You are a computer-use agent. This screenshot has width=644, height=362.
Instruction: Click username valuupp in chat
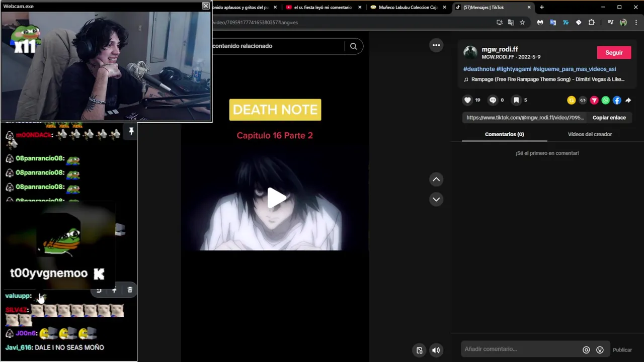pos(18,296)
